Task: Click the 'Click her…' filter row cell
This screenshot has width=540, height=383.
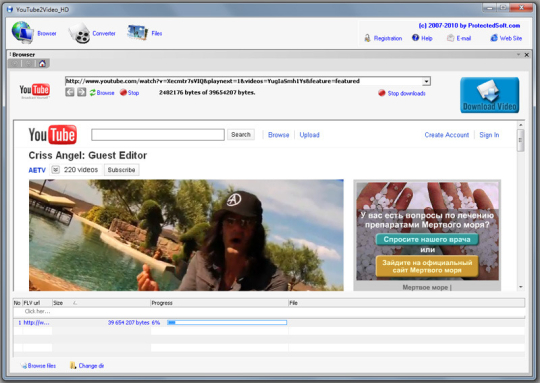Action: point(37,311)
